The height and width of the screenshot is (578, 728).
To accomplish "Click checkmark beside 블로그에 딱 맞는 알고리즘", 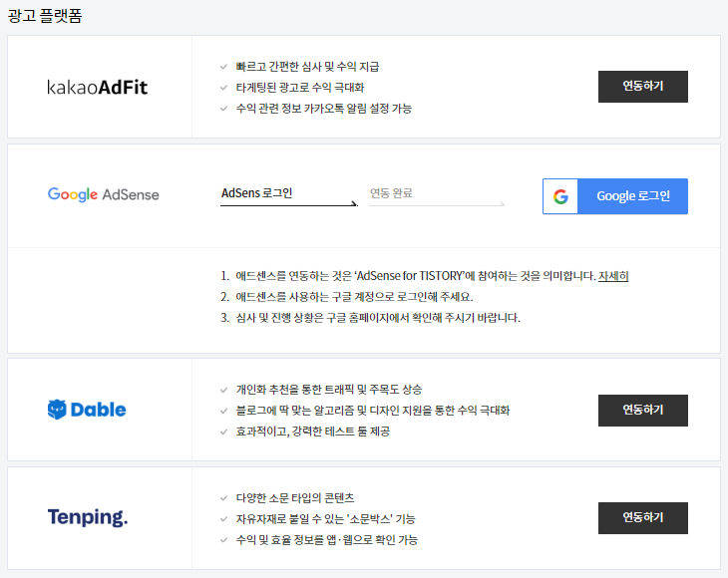I will tap(223, 411).
